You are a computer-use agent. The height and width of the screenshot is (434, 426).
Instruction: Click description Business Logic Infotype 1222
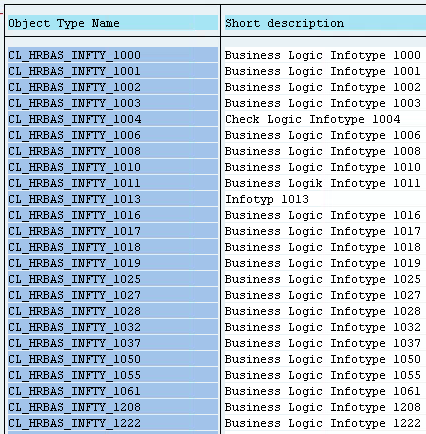[x=323, y=423]
